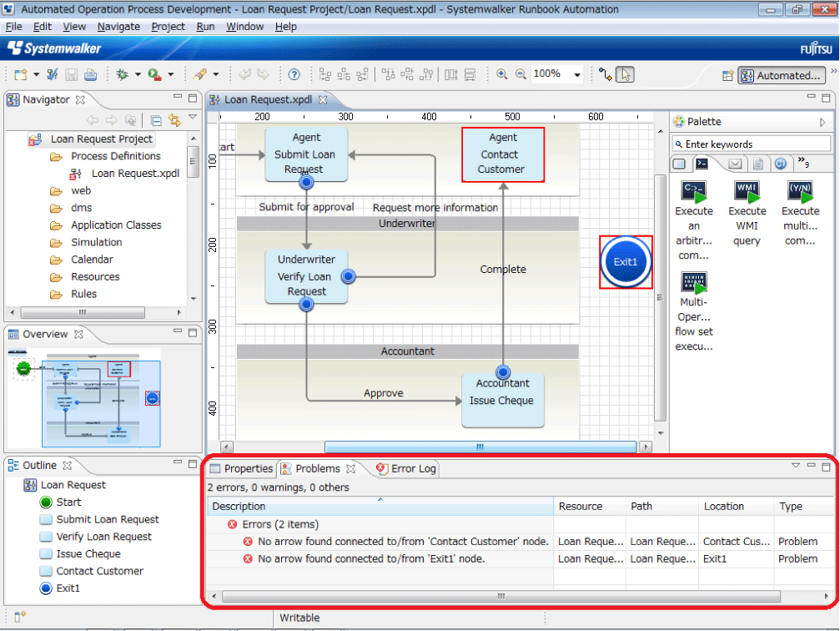Open the Help question-mark icon
The height and width of the screenshot is (631, 840).
[294, 74]
